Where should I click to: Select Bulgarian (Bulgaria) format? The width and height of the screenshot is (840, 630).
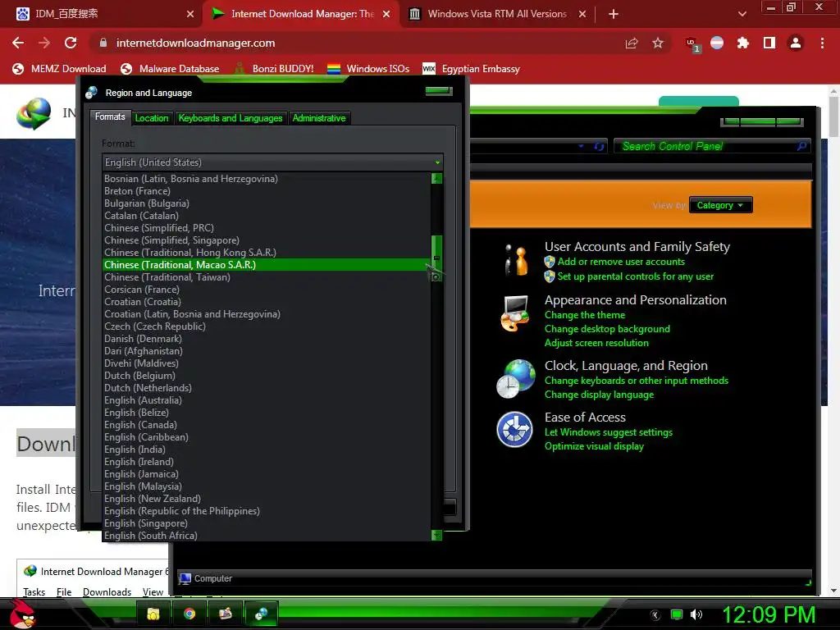pos(267,203)
